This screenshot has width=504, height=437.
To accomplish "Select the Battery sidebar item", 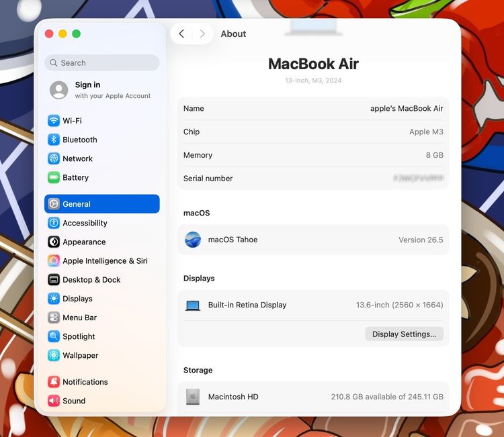I will point(102,178).
